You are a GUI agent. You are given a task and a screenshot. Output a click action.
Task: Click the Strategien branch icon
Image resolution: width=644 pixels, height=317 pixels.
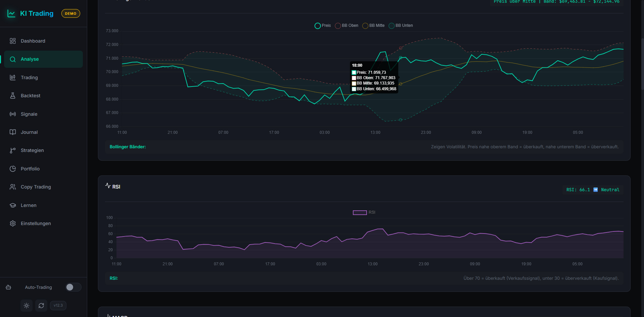tap(13, 151)
